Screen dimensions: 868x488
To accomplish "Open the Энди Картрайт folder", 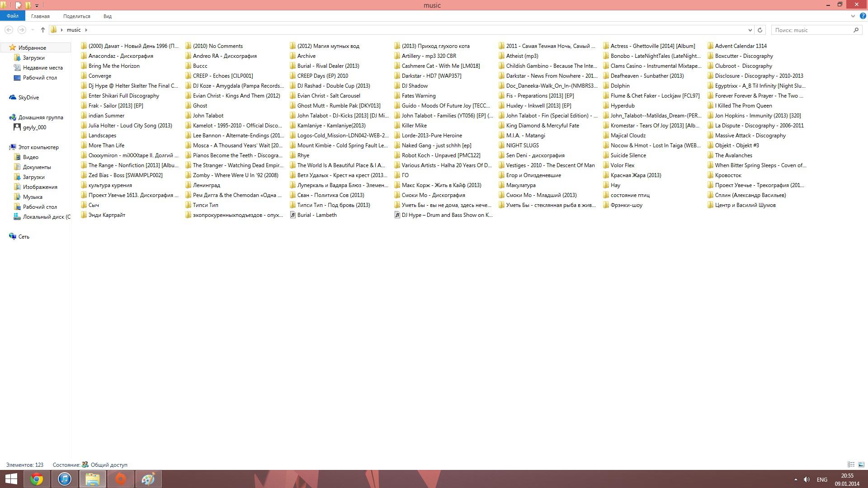I will tap(103, 215).
